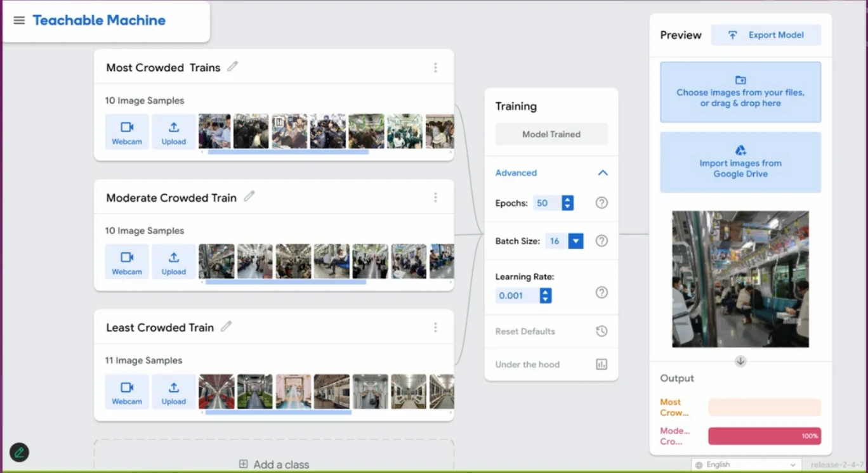Click the Reset Defaults history icon

click(602, 331)
